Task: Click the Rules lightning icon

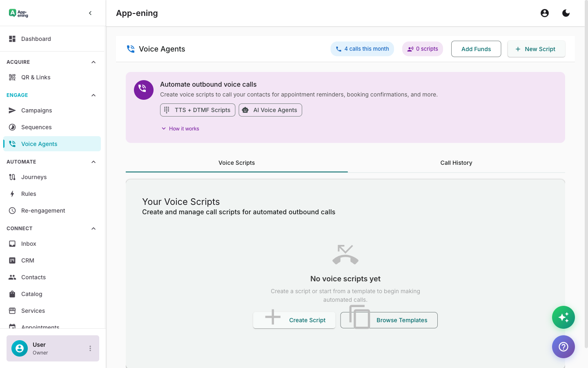Action: click(12, 193)
